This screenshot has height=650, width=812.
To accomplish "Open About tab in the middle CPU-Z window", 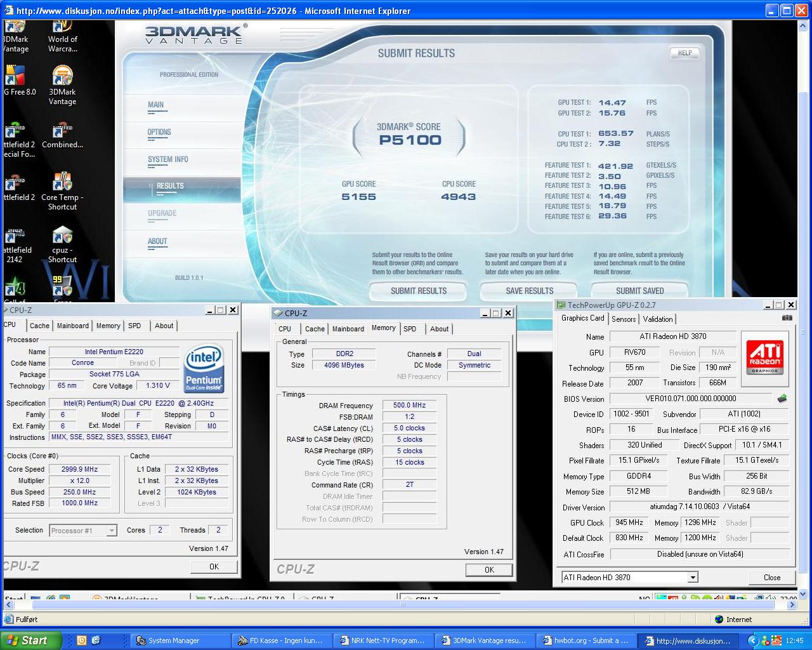I will 439,329.
